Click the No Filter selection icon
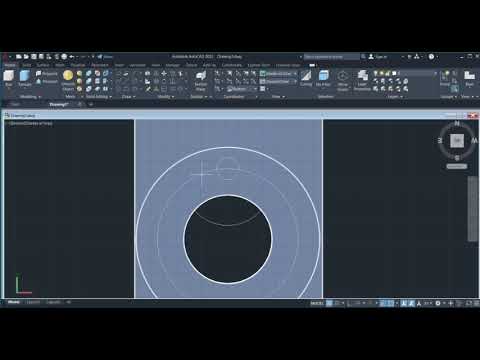Viewport: 480px width, 360px height. 323,79
